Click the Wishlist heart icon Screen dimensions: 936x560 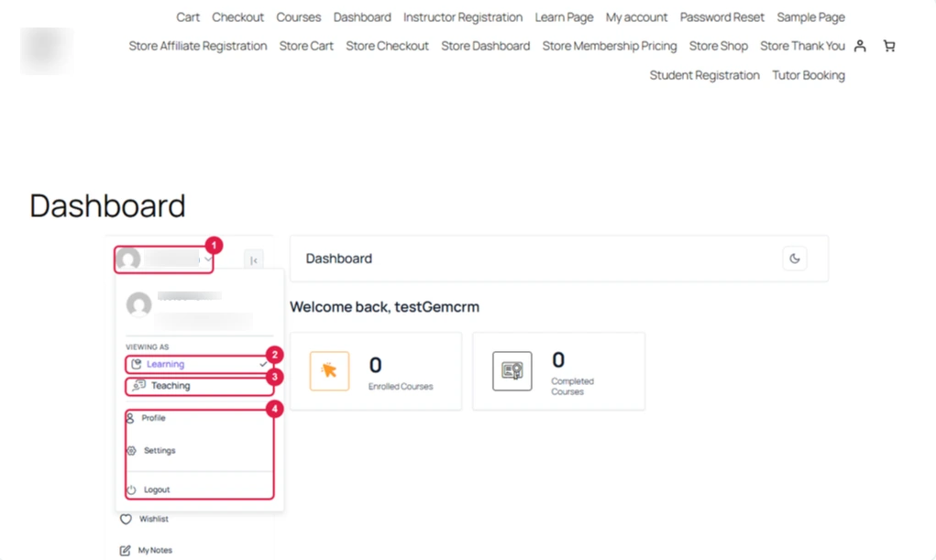[126, 519]
